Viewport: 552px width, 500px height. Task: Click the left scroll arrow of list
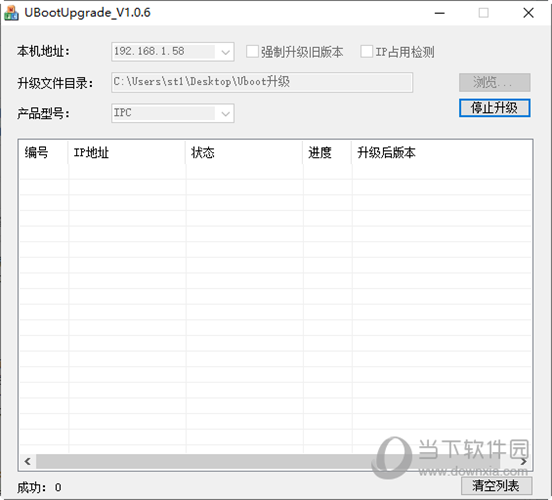(x=27, y=461)
